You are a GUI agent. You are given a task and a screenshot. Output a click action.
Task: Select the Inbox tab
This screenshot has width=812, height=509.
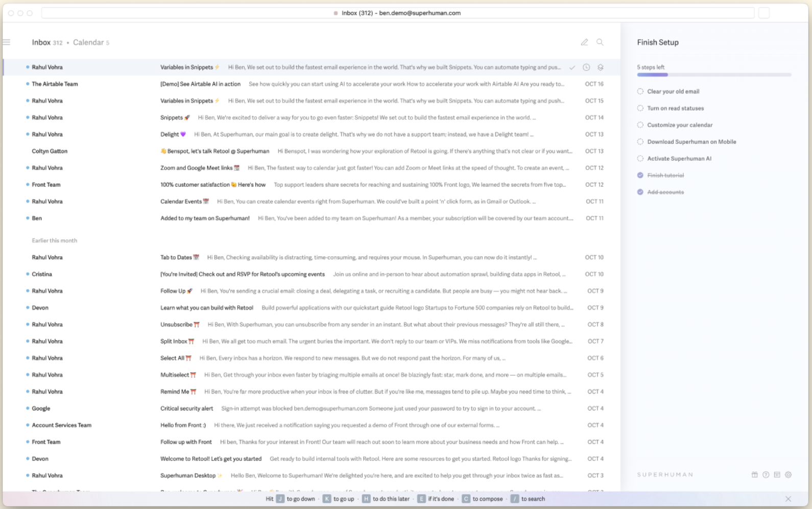click(x=41, y=42)
